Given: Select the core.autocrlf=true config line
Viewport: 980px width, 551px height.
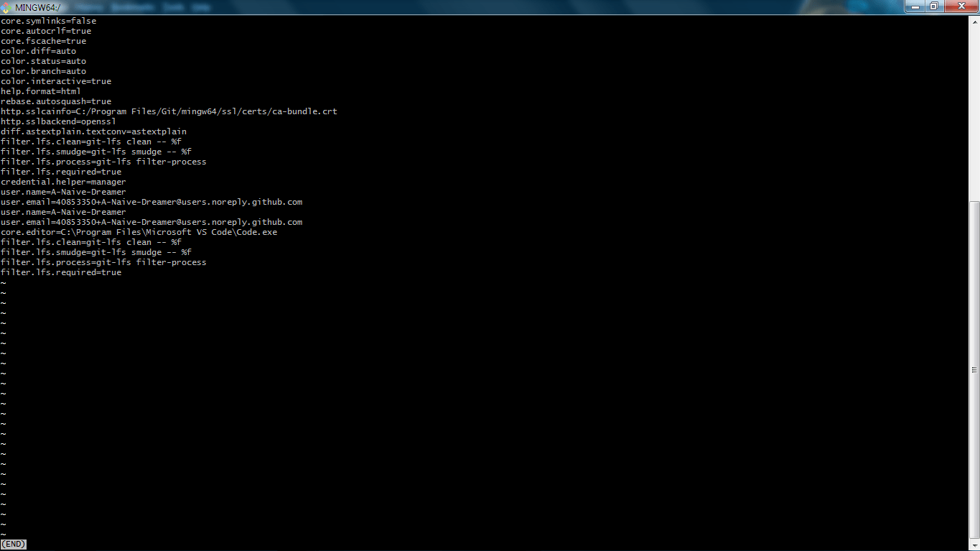Looking at the screenshot, I should [x=46, y=31].
